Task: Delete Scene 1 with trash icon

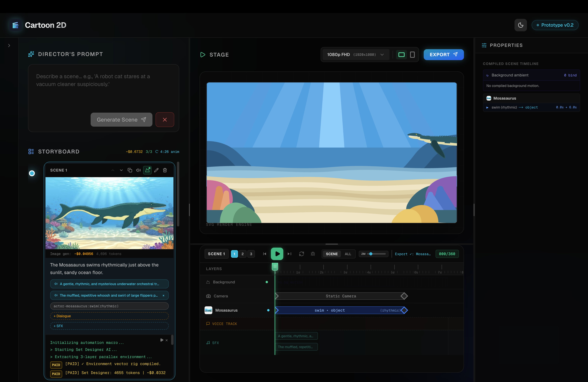Action: [x=165, y=170]
